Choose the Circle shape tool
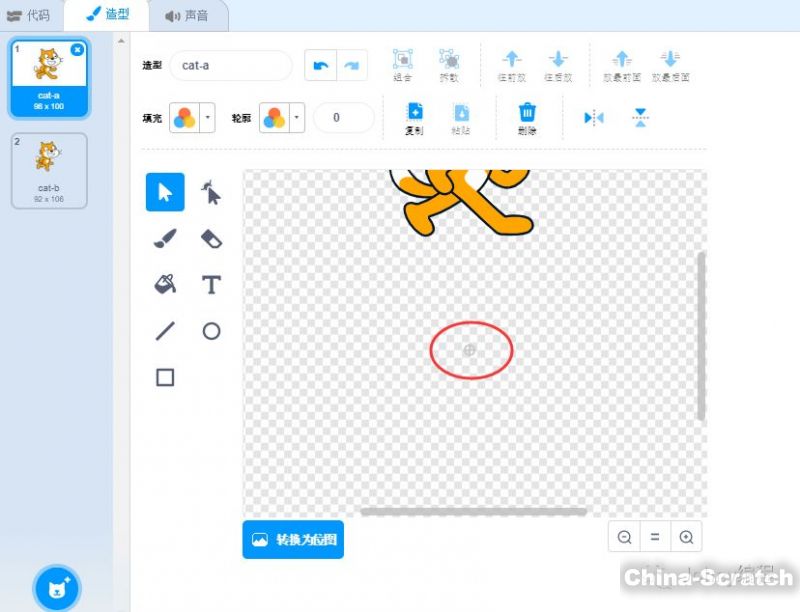Screen dimensions: 800x612 tap(211, 331)
